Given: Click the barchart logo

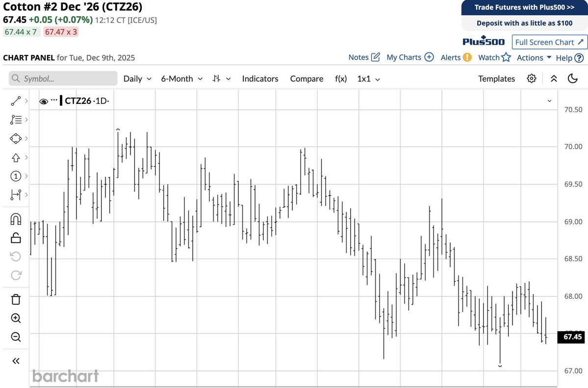Looking at the screenshot, I should click(x=66, y=376).
